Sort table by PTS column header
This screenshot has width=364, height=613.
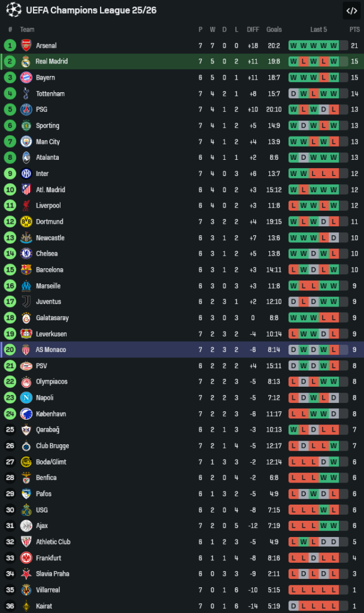pos(354,29)
